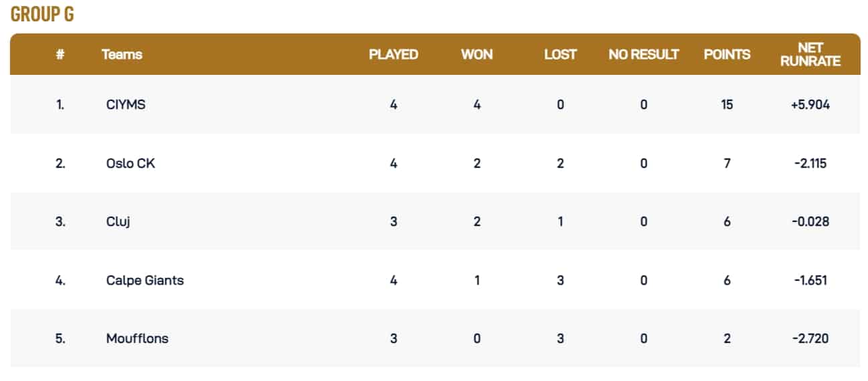Click the GROUP G heading
Image resolution: width=868 pixels, height=381 pixels.
click(42, 15)
